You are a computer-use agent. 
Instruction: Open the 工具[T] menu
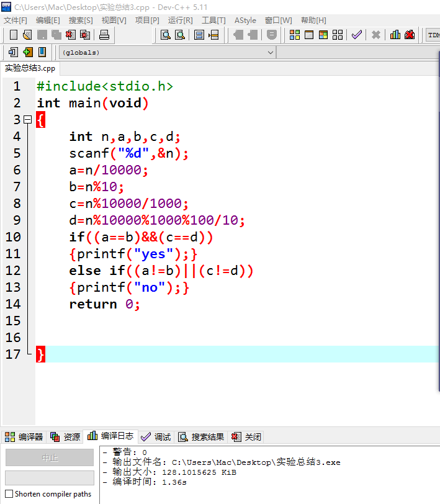[x=213, y=20]
